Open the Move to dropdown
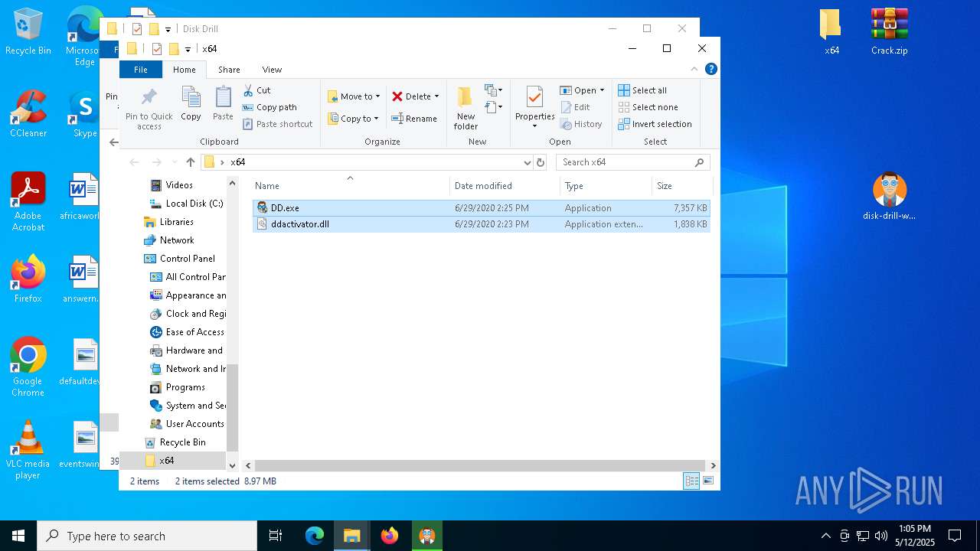 pos(354,96)
